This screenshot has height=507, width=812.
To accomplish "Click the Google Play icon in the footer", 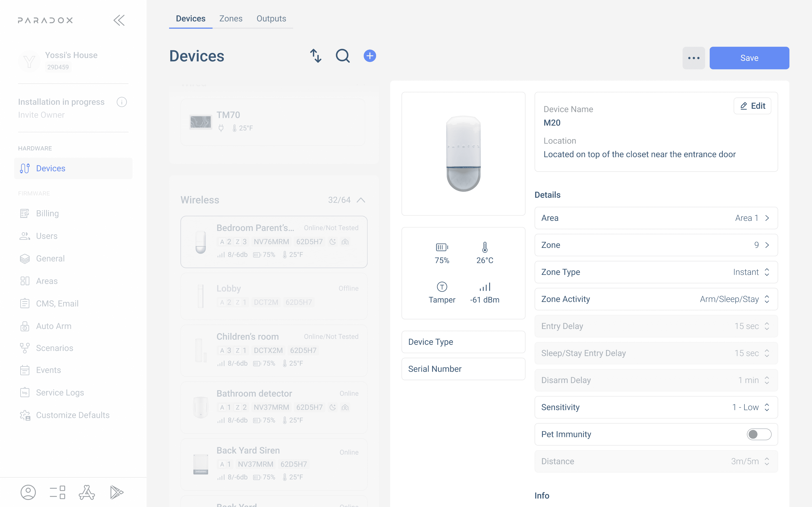I will click(116, 492).
